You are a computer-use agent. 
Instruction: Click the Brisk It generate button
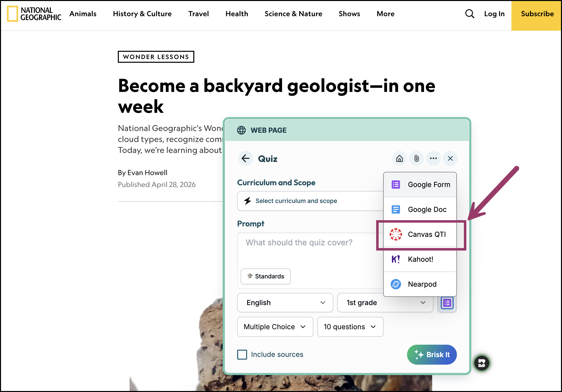[432, 355]
